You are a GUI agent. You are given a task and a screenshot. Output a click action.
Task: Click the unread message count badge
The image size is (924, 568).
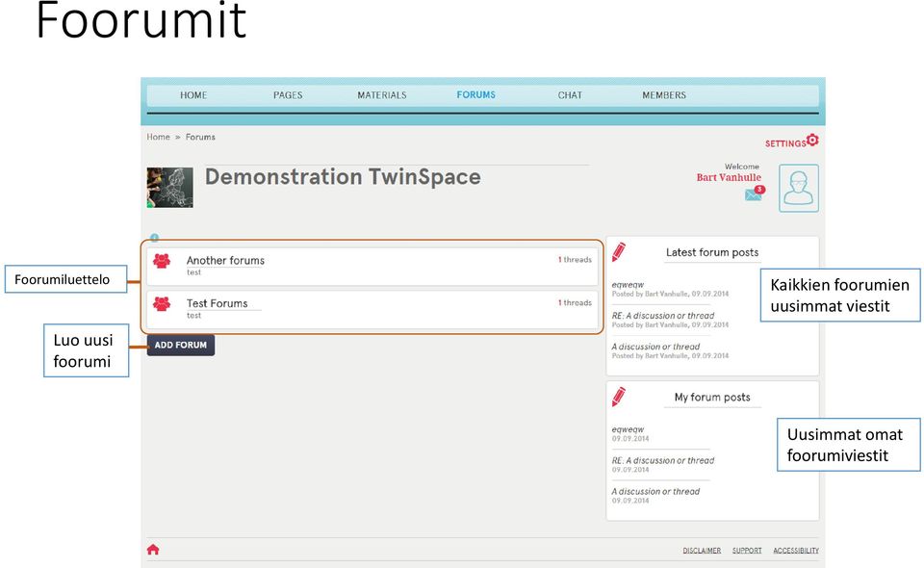(x=760, y=189)
